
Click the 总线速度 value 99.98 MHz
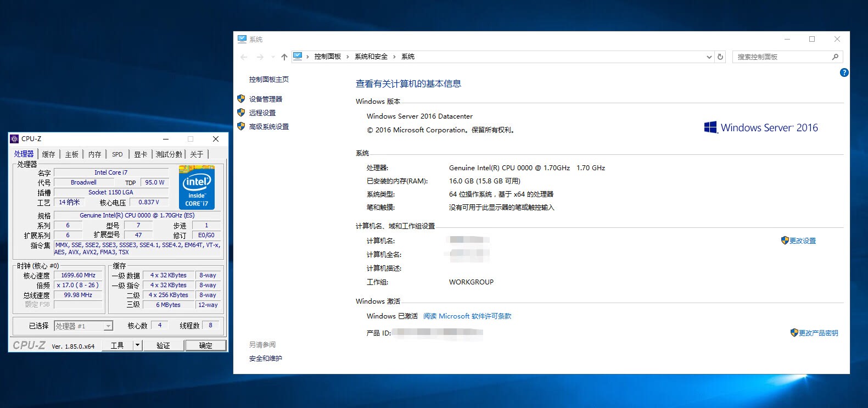click(79, 295)
